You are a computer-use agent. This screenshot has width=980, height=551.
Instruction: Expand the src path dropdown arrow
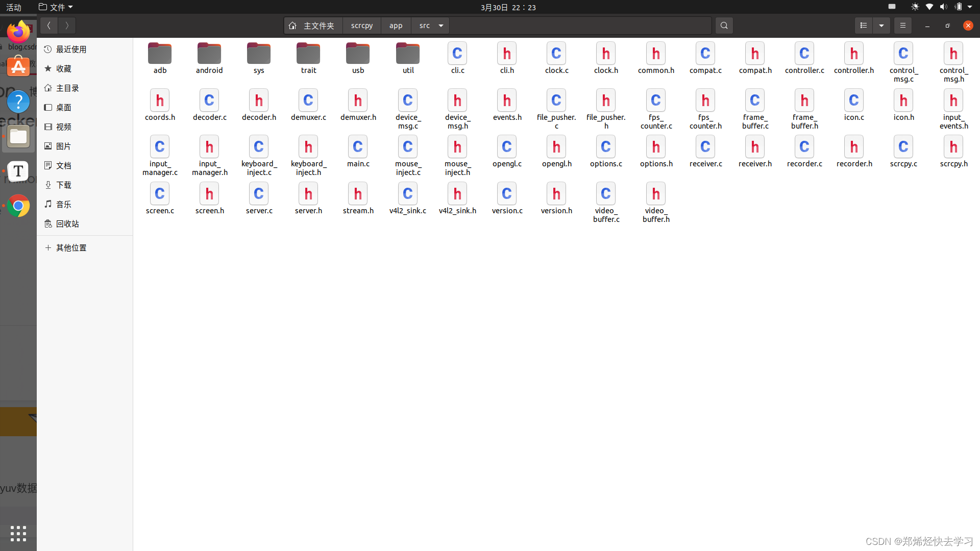click(441, 26)
